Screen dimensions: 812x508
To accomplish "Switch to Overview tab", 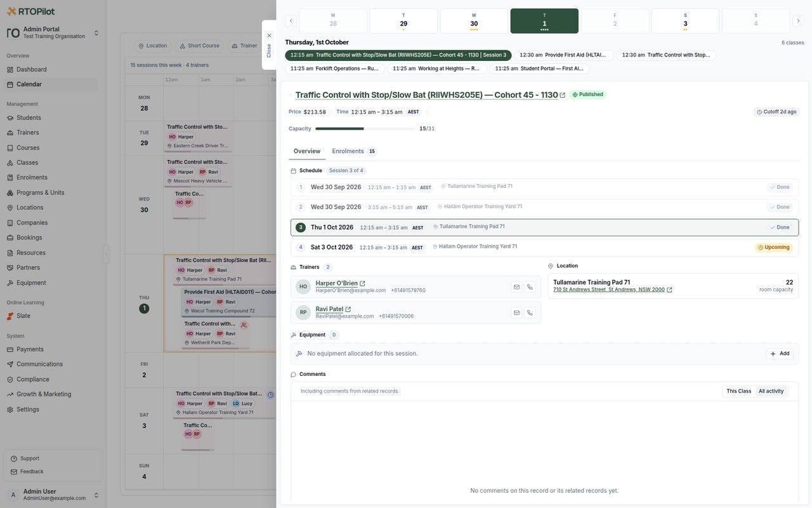I will tap(307, 151).
